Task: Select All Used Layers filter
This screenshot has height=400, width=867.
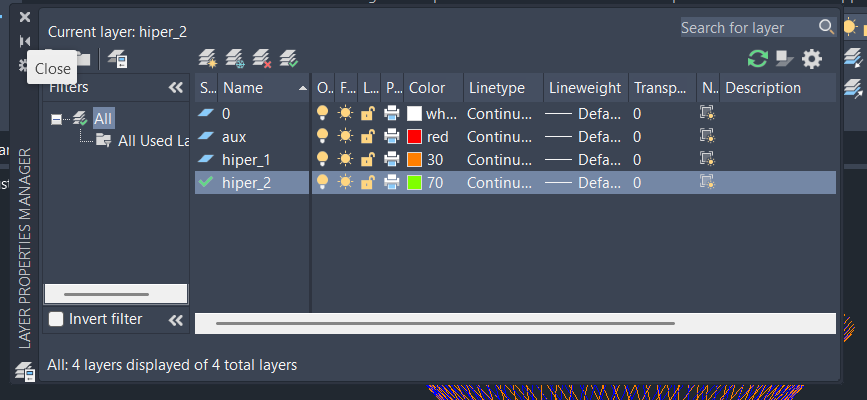Action: (x=153, y=141)
